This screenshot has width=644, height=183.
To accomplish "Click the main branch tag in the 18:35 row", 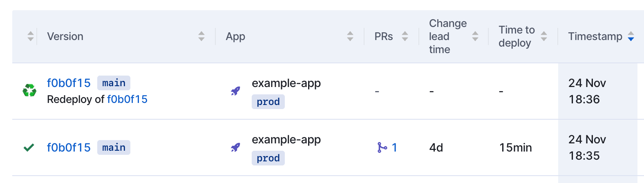I will pos(114,147).
